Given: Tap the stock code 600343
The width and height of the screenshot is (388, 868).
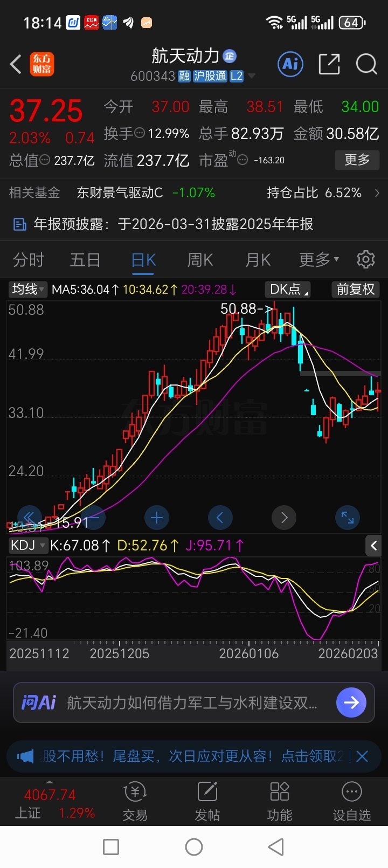Looking at the screenshot, I should tap(153, 76).
